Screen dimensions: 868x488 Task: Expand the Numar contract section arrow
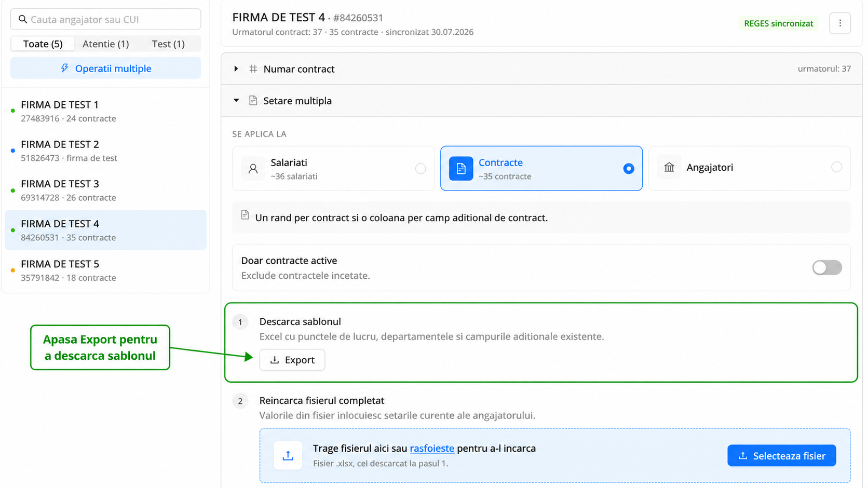[x=236, y=69]
